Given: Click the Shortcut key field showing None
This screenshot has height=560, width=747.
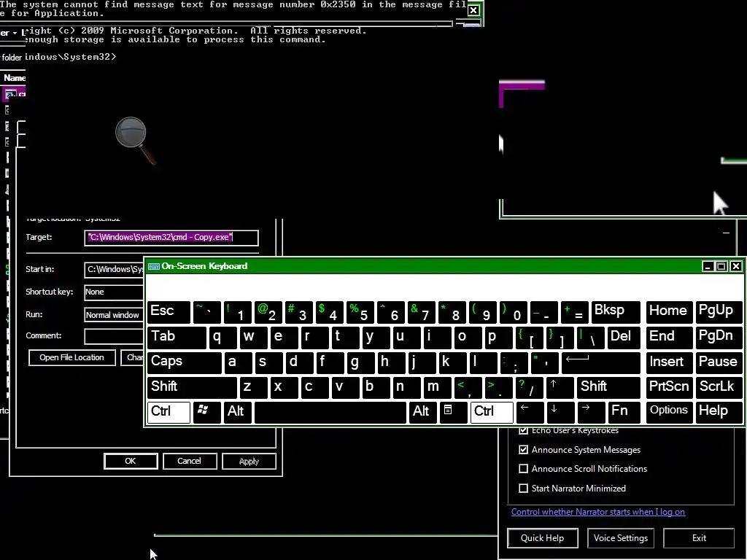Looking at the screenshot, I should coord(114,292).
